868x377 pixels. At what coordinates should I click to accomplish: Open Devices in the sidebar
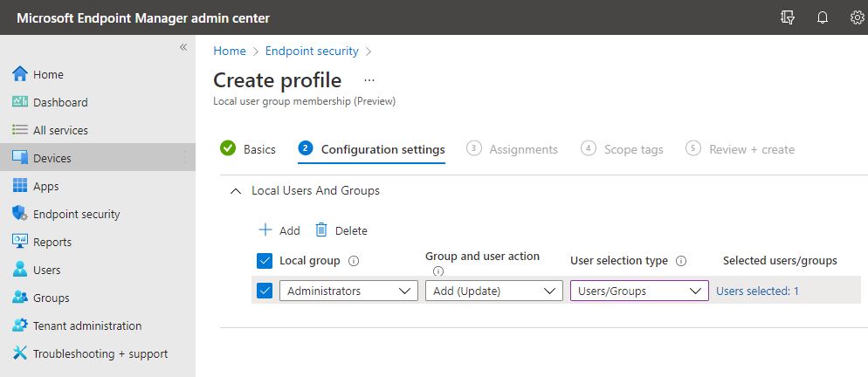click(98, 158)
